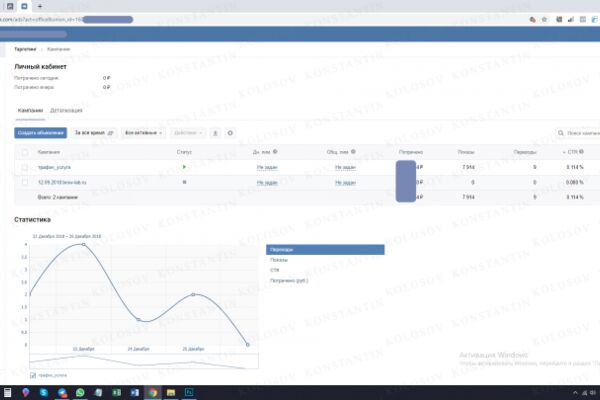
Task: Open Skype from the taskbar
Action: pos(44,392)
